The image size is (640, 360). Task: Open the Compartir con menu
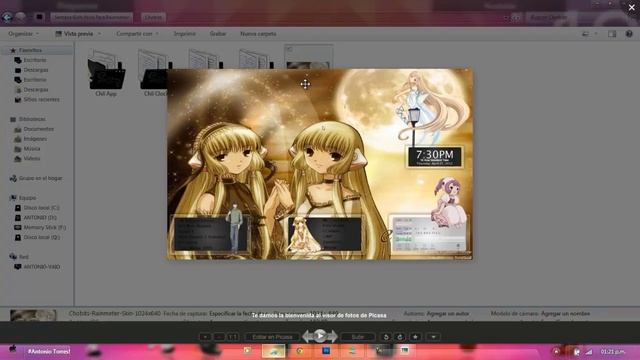tap(137, 34)
